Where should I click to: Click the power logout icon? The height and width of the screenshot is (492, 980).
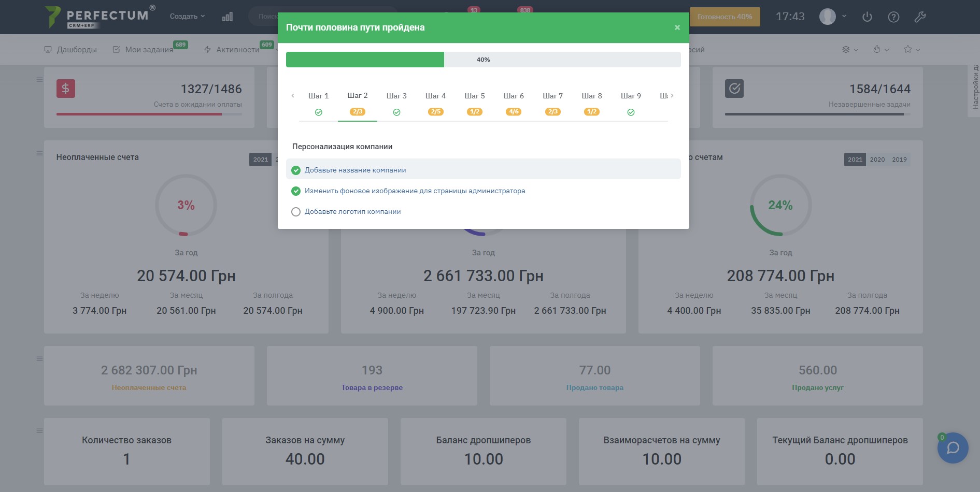coord(867,17)
